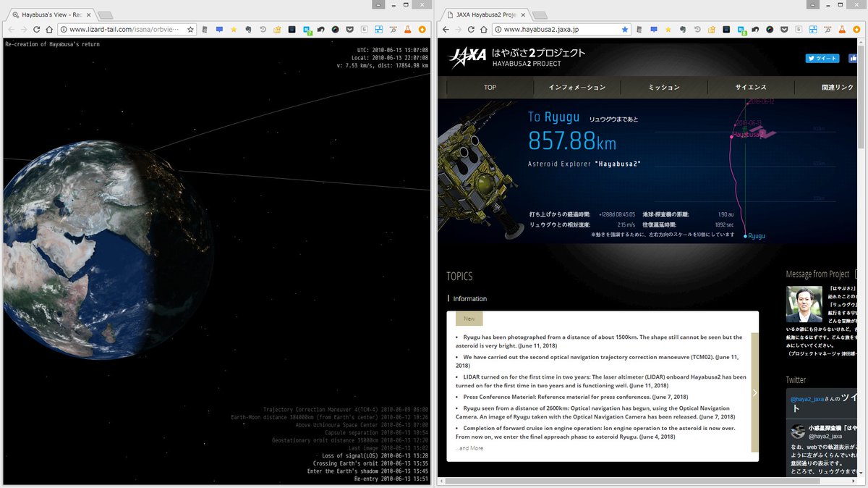Click 'Crossing Earth's orbit' event line
Viewport: 868px width, 488px height.
371,463
